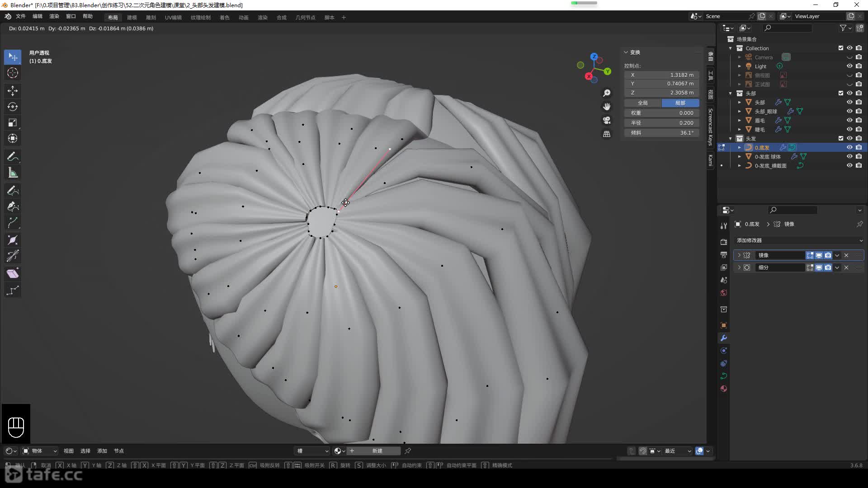Activate the Move tool
Viewport: 868px width, 488px height.
(13, 91)
